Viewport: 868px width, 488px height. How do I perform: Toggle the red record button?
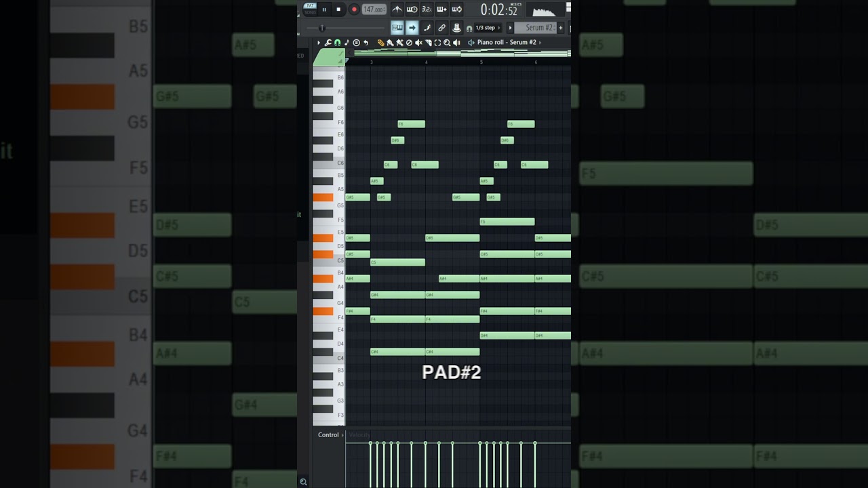point(354,9)
